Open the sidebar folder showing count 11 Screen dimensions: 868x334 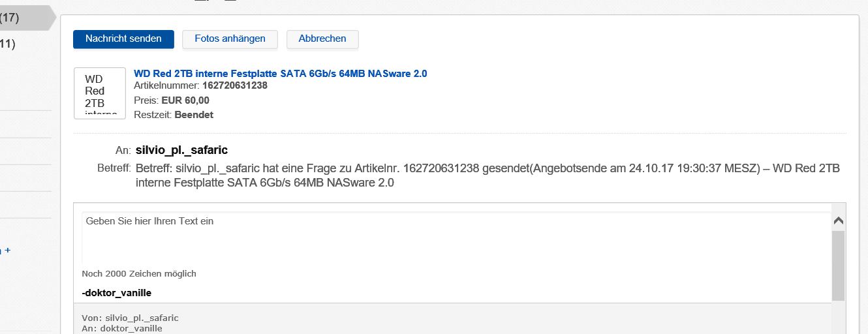click(7, 44)
